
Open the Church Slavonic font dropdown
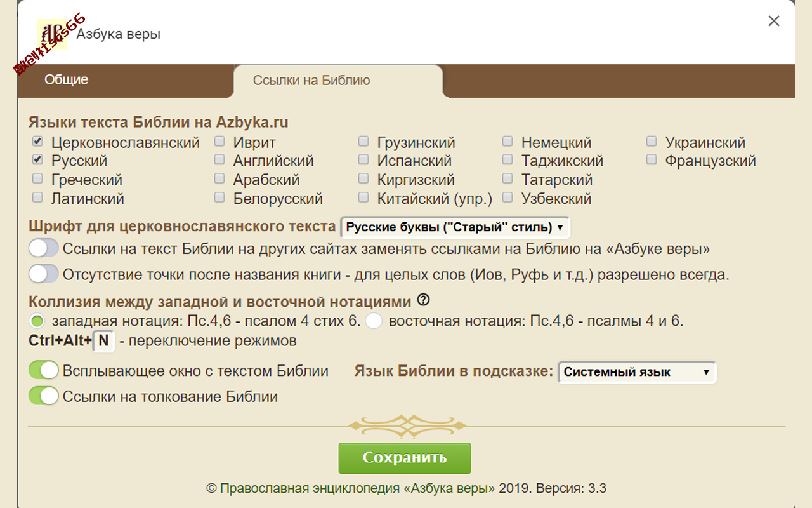455,227
